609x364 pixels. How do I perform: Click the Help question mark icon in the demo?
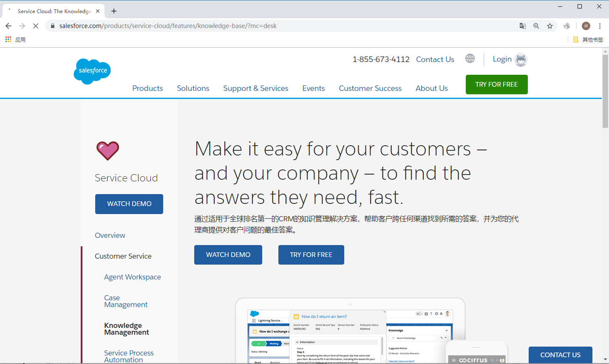click(x=431, y=313)
